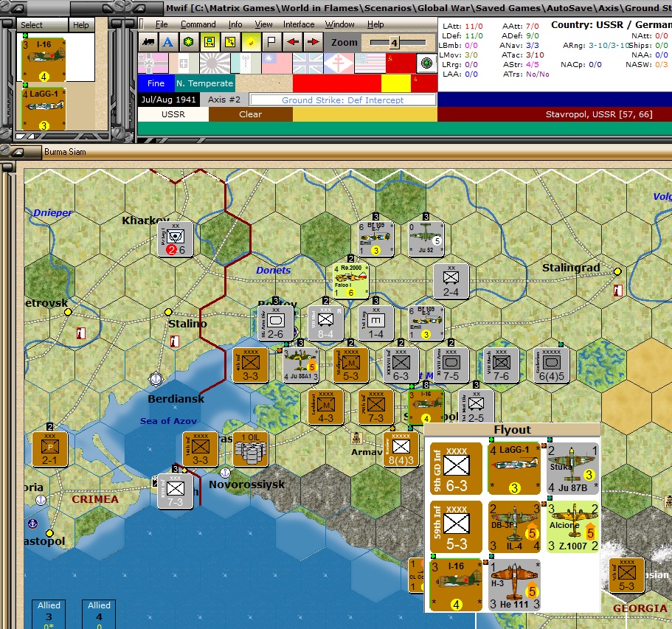672x629 pixels.
Task: Select the United States flag
Action: 370,63
